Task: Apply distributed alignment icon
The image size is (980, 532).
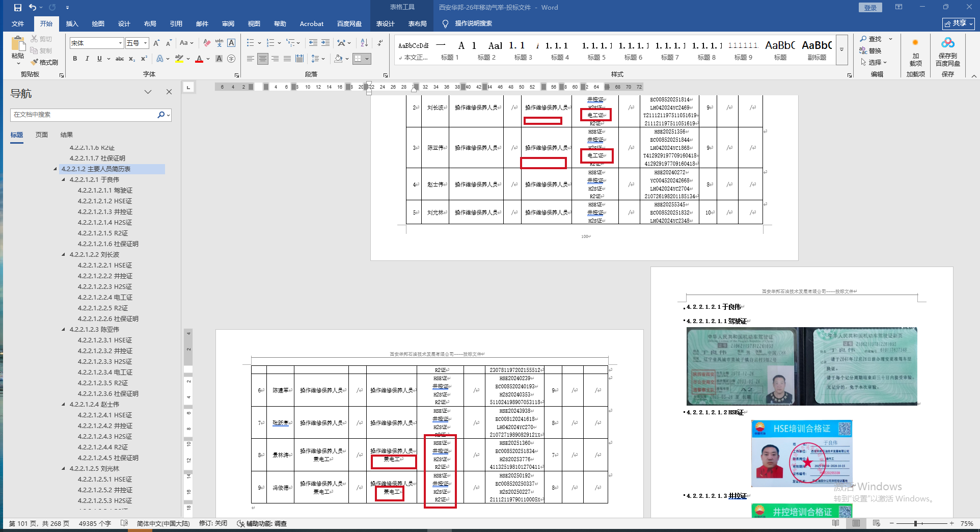Action: click(x=300, y=59)
